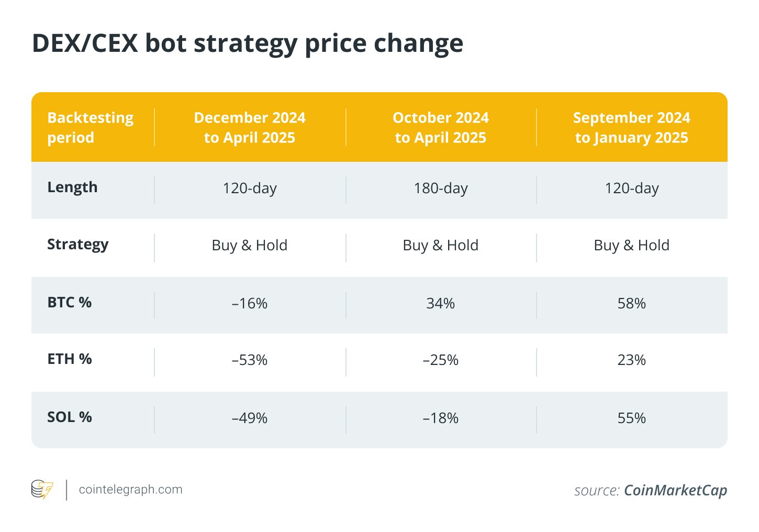Click the Length row label
This screenshot has width=759, height=532.
(72, 187)
